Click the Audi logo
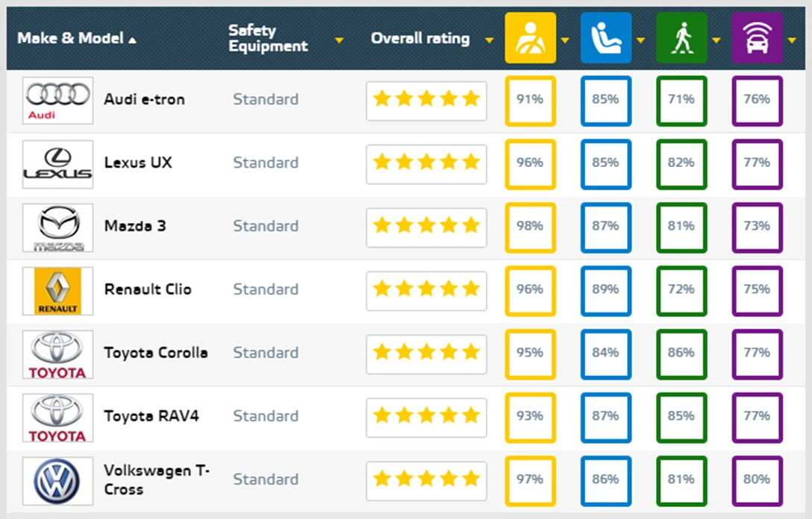The image size is (812, 519). (57, 100)
